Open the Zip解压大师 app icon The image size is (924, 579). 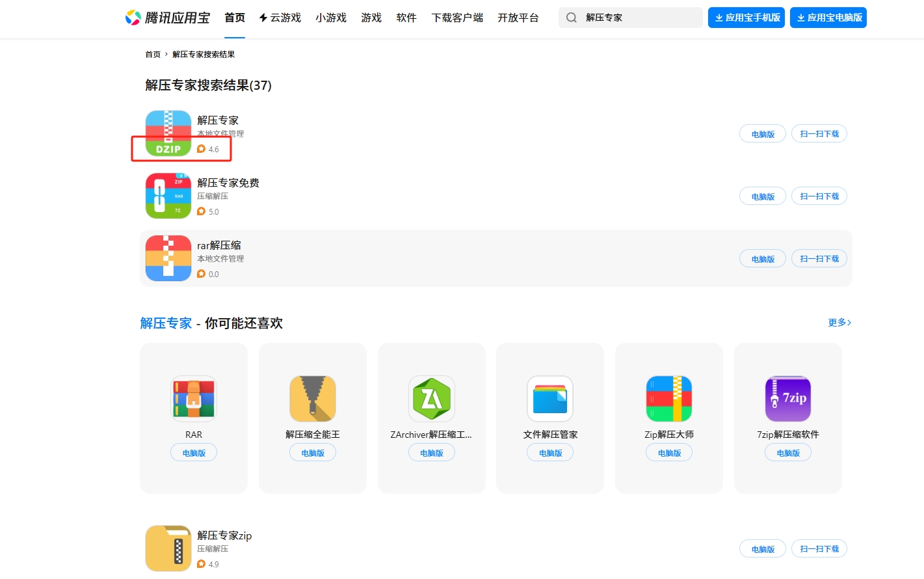pyautogui.click(x=669, y=399)
